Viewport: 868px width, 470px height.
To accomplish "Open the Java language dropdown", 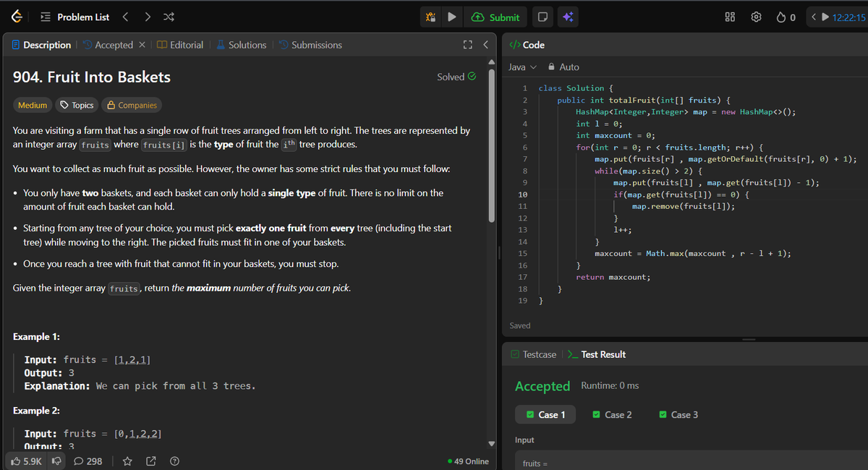I will point(523,67).
